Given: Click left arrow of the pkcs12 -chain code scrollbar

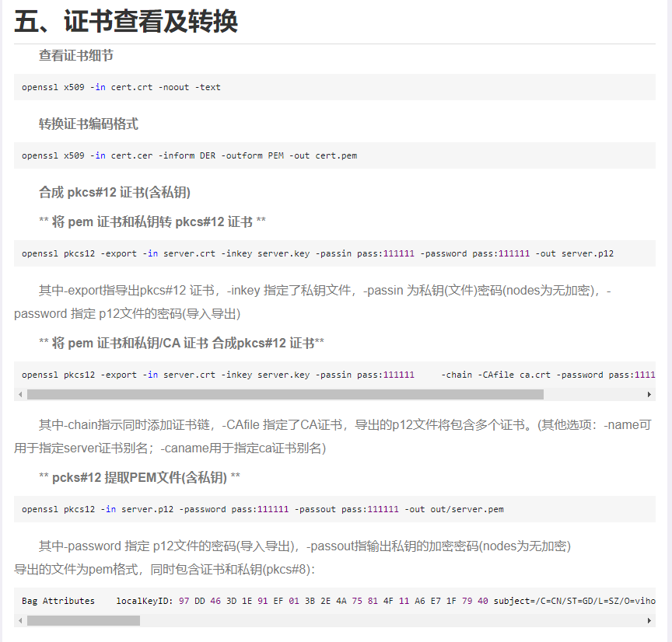Looking at the screenshot, I should tap(20, 395).
